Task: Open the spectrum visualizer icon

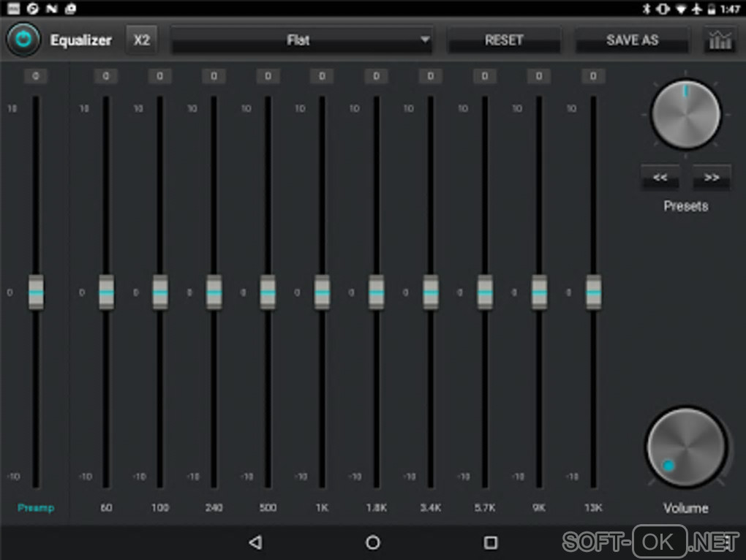Action: pyautogui.click(x=720, y=40)
